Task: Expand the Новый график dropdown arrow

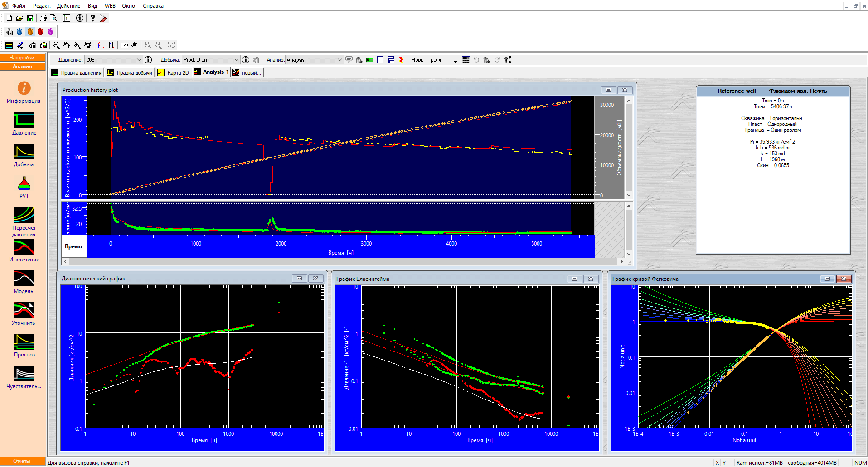Action: pyautogui.click(x=455, y=61)
